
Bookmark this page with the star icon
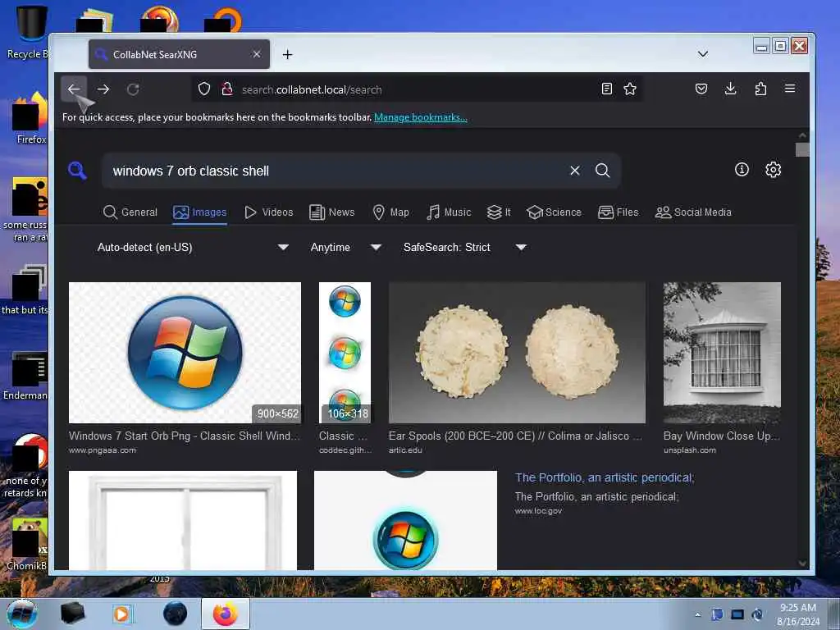click(x=630, y=89)
